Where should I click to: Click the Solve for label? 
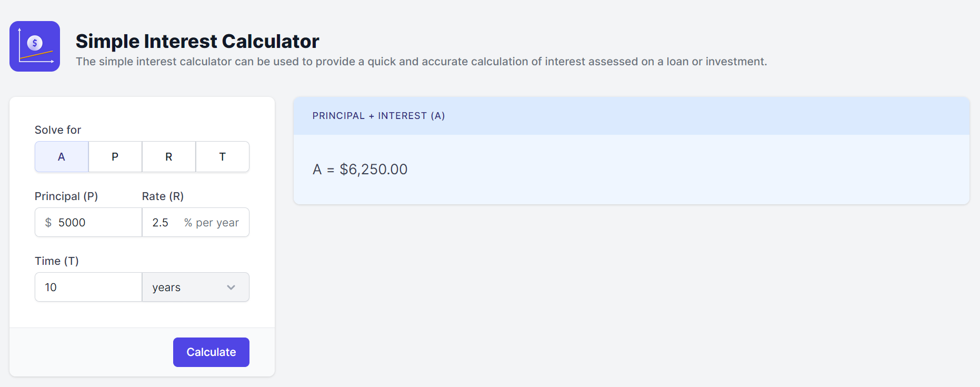coord(58,130)
